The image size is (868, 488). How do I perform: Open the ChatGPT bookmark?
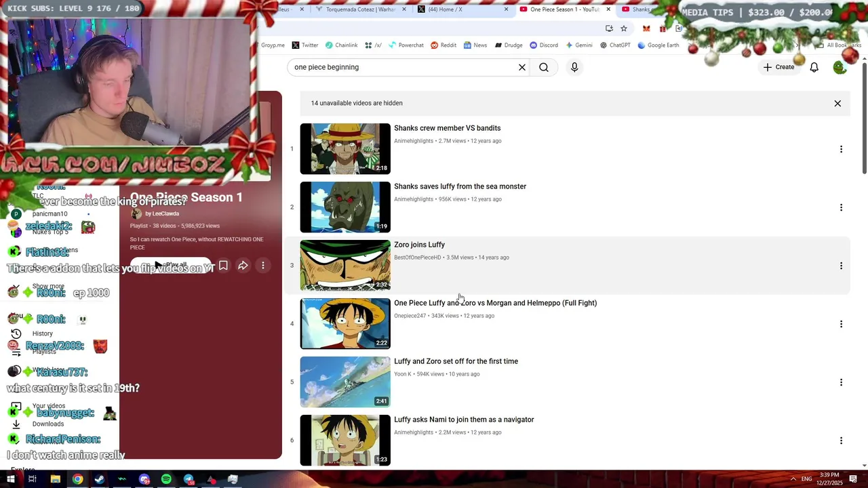pyautogui.click(x=615, y=45)
